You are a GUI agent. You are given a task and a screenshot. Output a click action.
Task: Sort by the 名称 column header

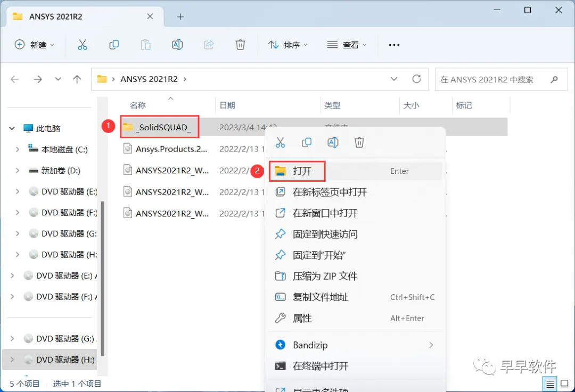pos(138,105)
